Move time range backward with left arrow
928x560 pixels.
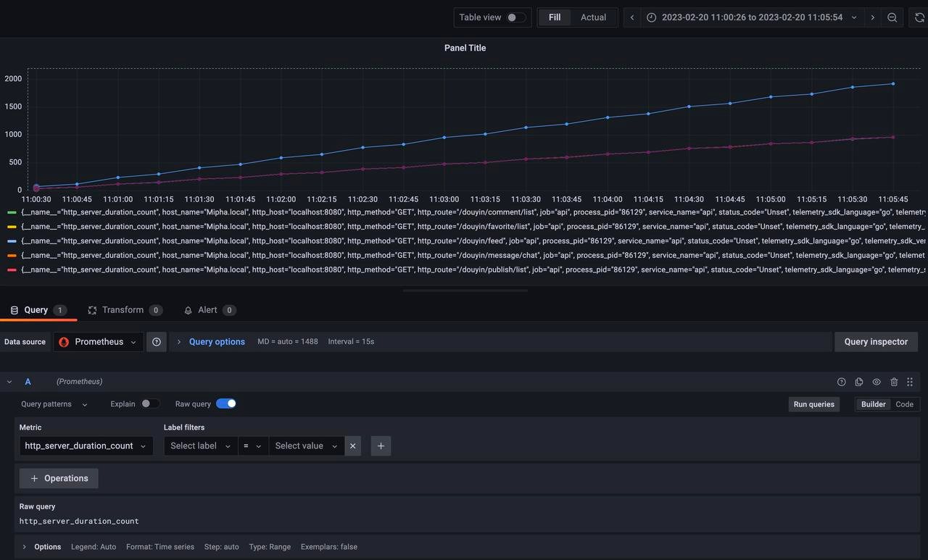pos(632,17)
